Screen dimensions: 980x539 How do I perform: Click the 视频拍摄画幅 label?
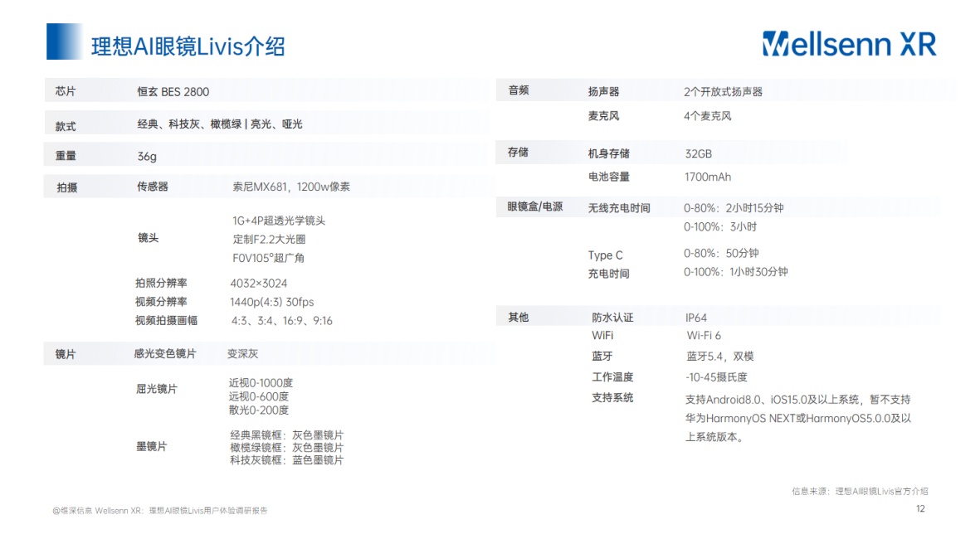[166, 320]
